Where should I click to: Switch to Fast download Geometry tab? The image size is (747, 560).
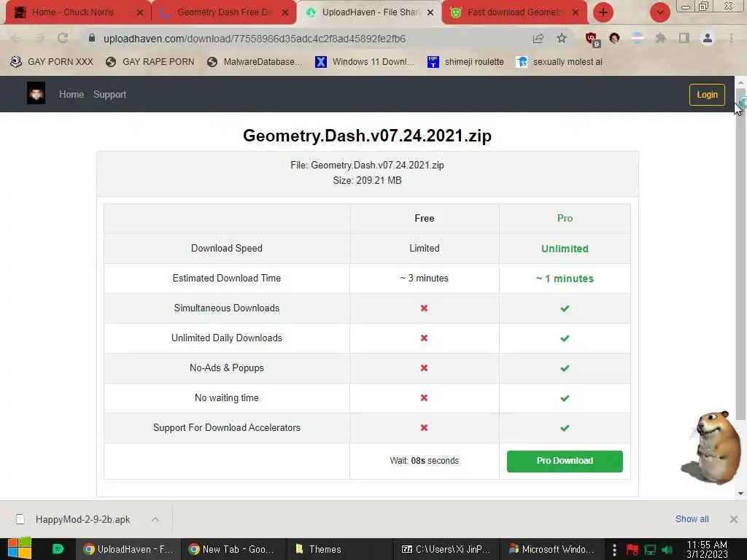pos(514,12)
